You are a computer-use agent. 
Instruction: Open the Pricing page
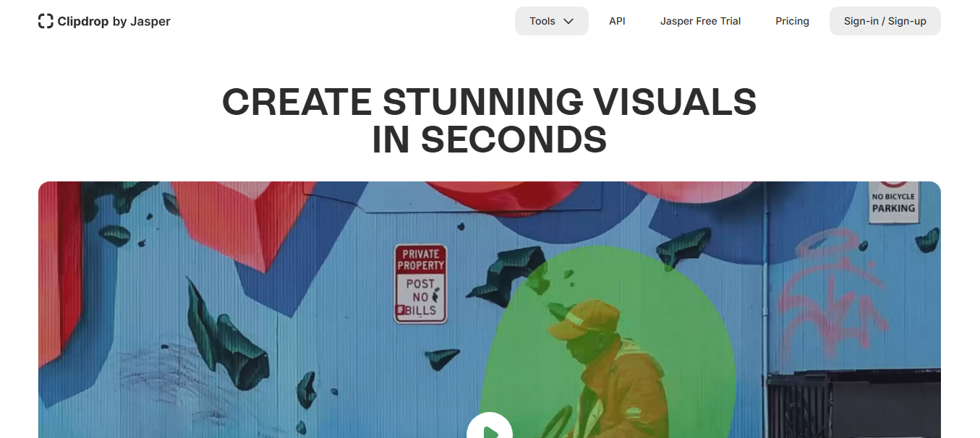792,21
